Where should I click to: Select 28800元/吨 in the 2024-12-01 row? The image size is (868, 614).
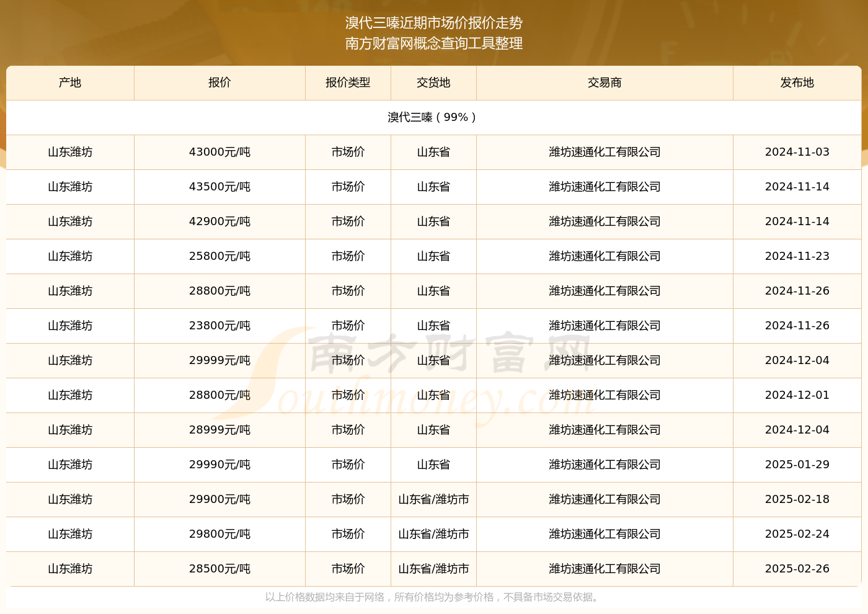(x=219, y=395)
